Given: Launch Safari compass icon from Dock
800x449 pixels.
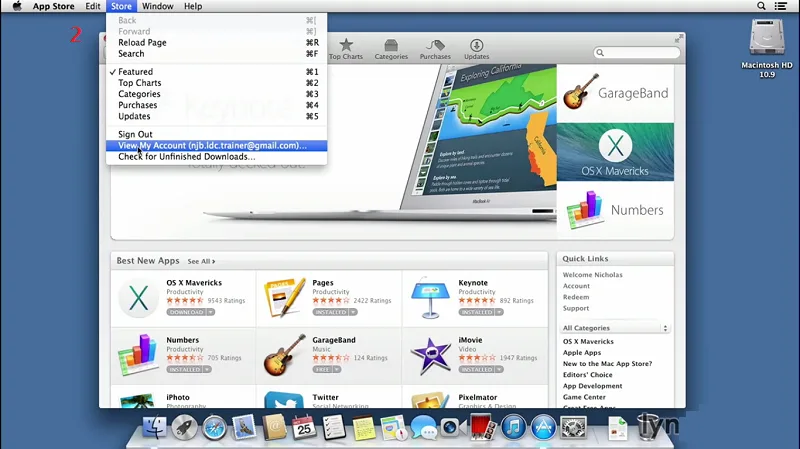Looking at the screenshot, I should [214, 427].
